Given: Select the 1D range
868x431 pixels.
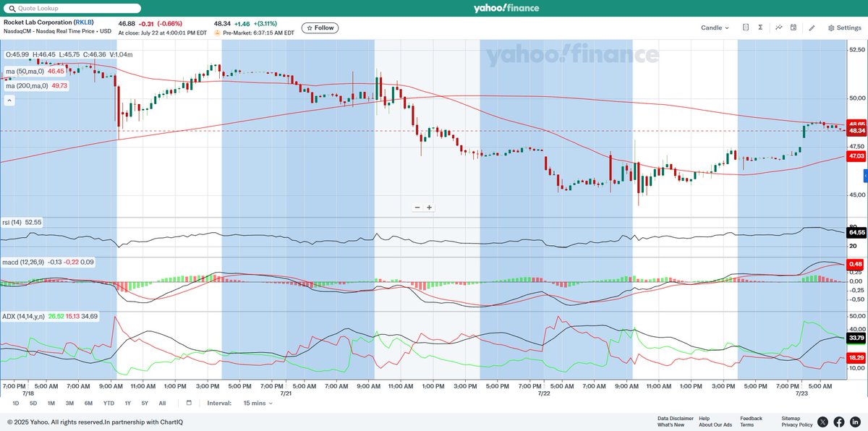Looking at the screenshot, I should click(16, 403).
